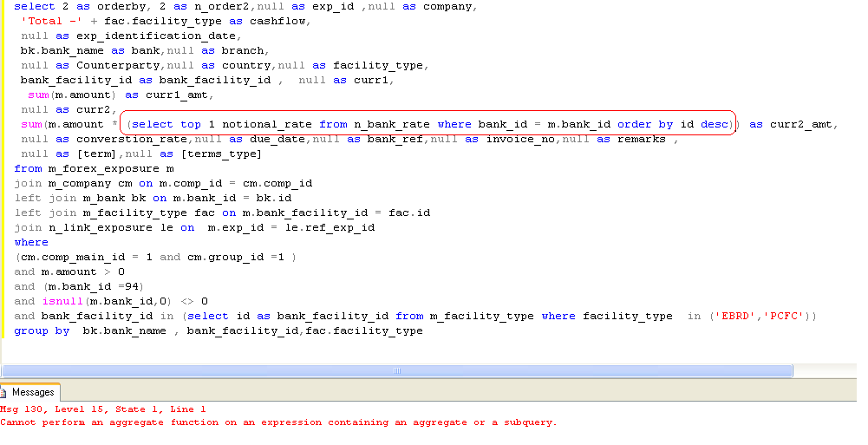Click the pink "isnull" function
The height and width of the screenshot is (445, 868).
[62, 301]
